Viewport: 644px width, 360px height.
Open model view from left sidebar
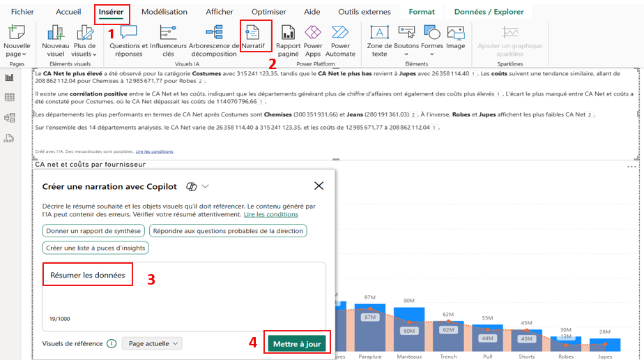(x=10, y=119)
